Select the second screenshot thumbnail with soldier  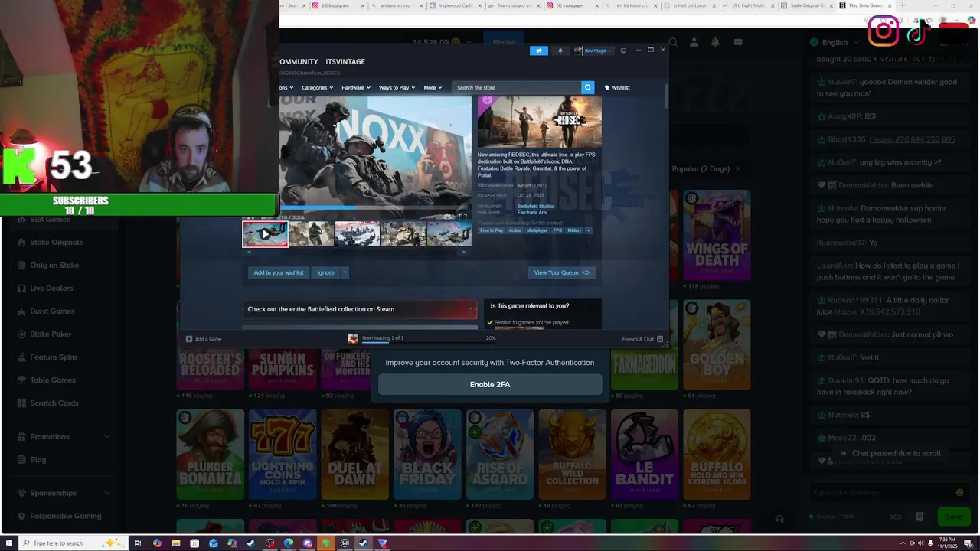coord(312,234)
